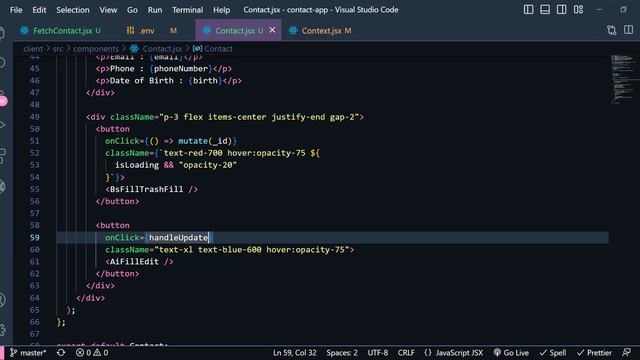Viewport: 640px width, 360px height.
Task: Click the master branch indicator
Action: (28, 353)
